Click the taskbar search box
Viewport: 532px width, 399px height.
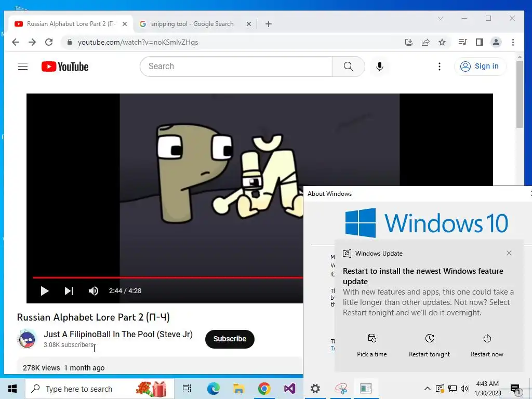coord(100,389)
